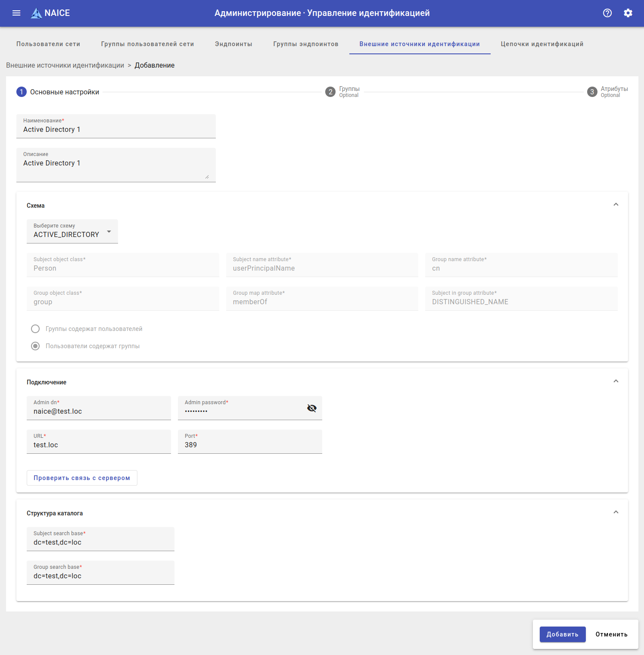Switch to Цепочки идентификаций tab
The image size is (644, 655).
click(542, 44)
